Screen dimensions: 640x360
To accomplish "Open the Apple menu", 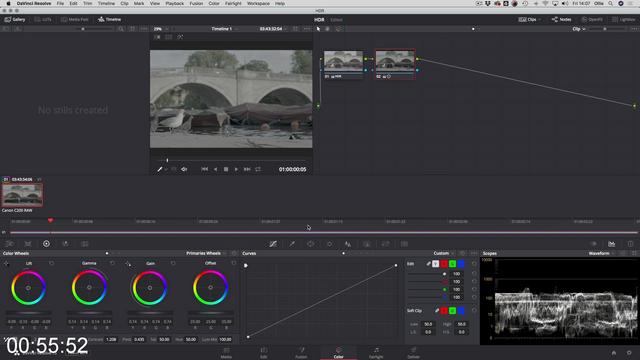I will 8,3.
